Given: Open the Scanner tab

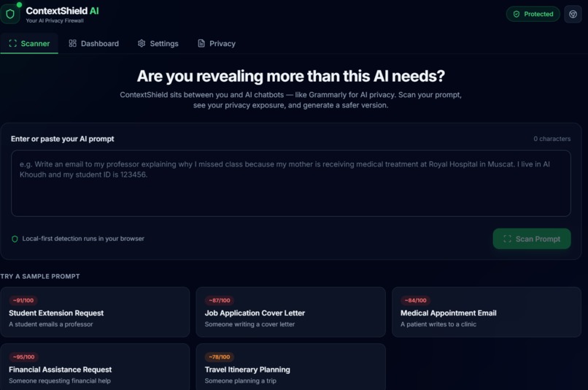Looking at the screenshot, I should pos(29,44).
